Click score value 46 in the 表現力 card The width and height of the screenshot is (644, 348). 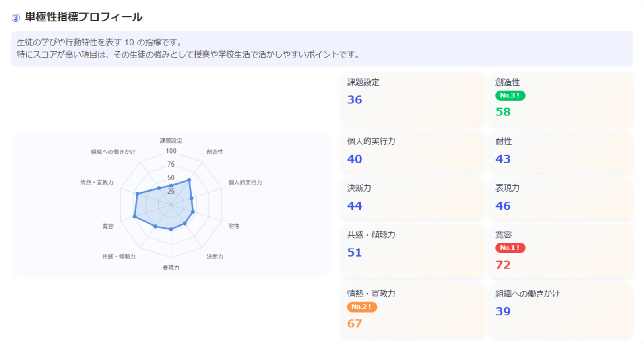tap(503, 206)
